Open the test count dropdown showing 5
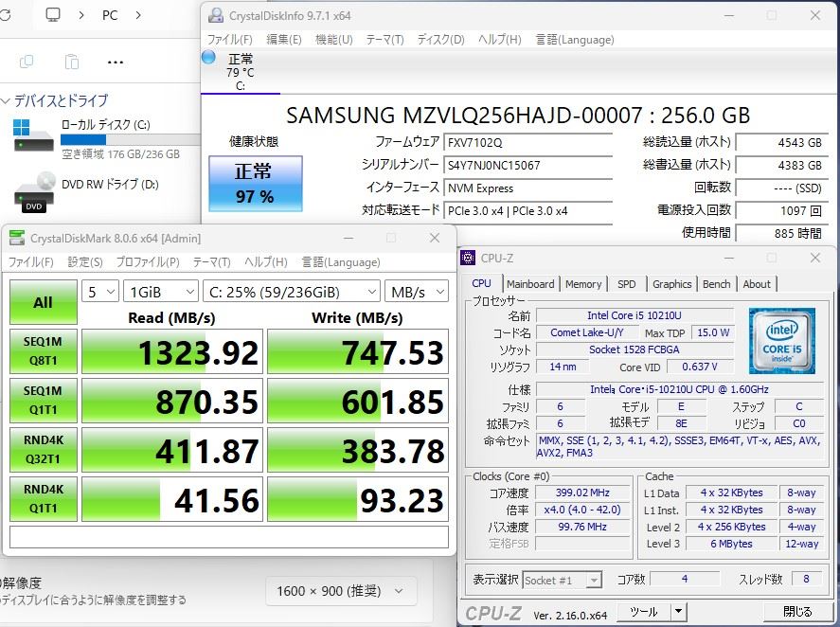Viewport: 840px width, 627px height. (x=100, y=292)
